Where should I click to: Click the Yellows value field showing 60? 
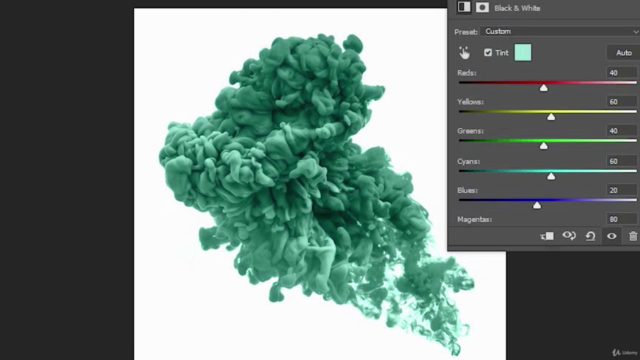coord(622,102)
